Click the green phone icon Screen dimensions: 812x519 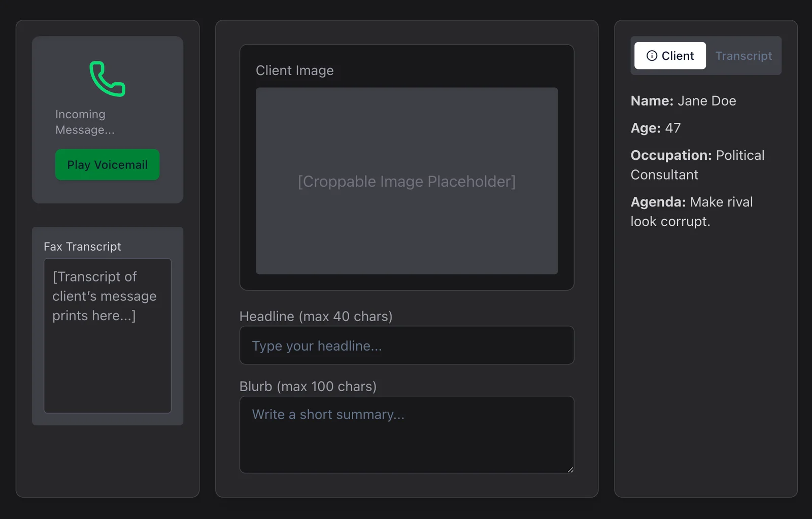pos(108,79)
